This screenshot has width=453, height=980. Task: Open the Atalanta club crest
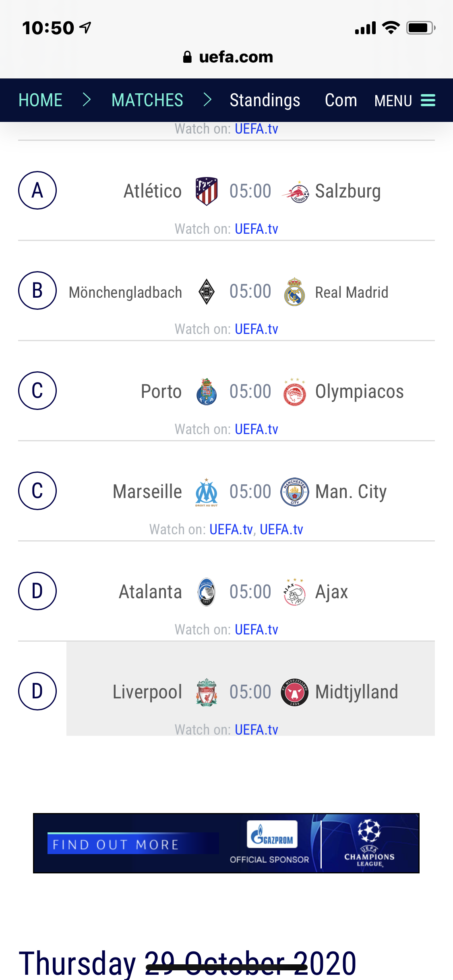pyautogui.click(x=207, y=592)
